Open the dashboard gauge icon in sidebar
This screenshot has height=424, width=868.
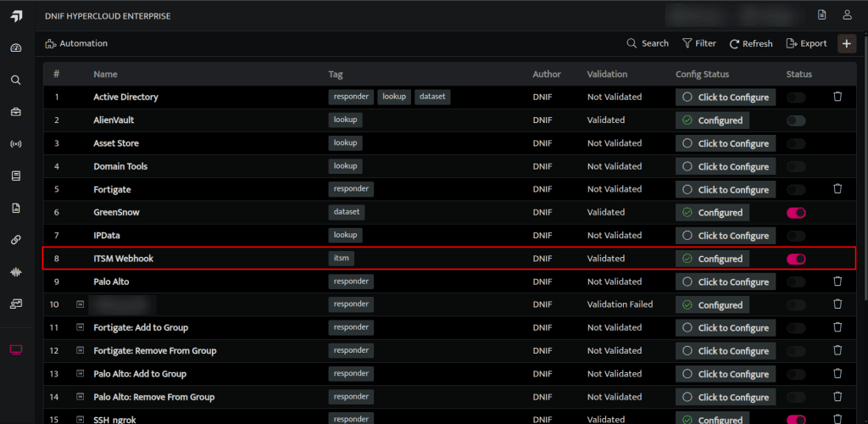pos(16,48)
